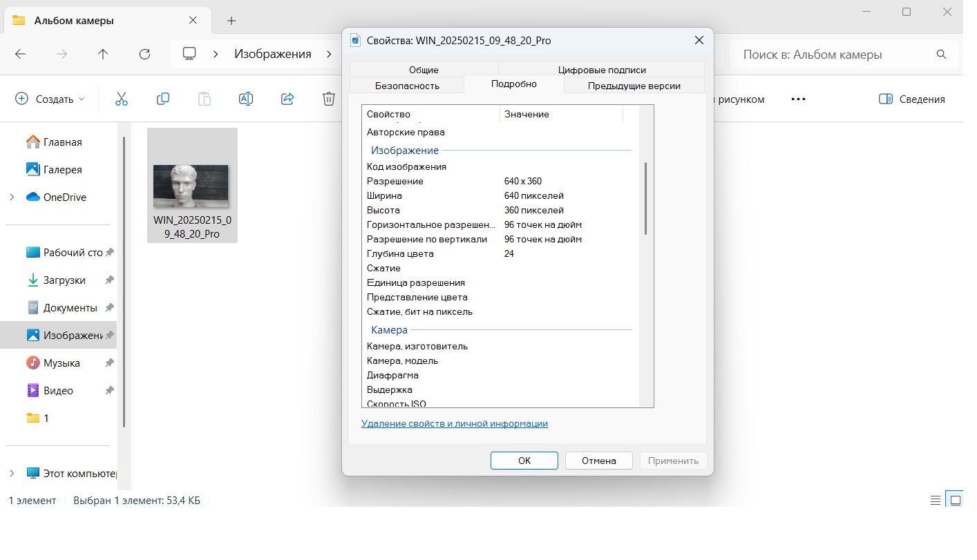Click the Share icon in the toolbar
Image resolution: width=977 pixels, height=560 pixels.
point(287,99)
